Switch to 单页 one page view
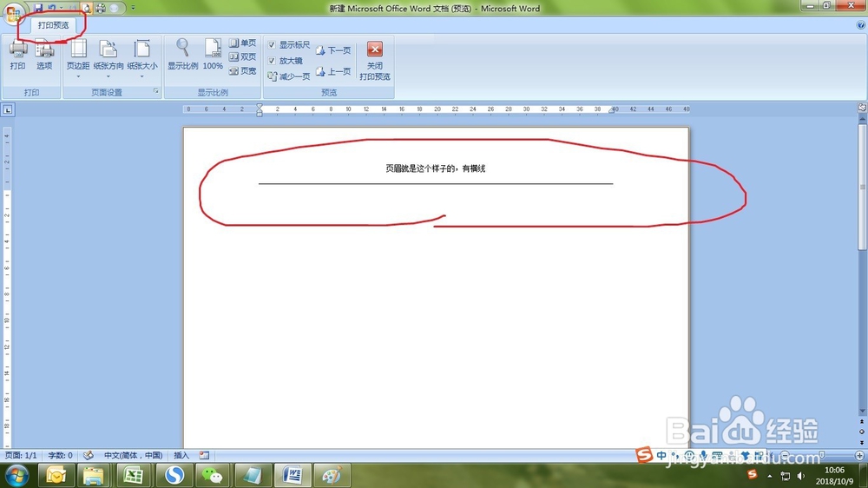Viewport: 868px width, 488px height. coord(242,43)
